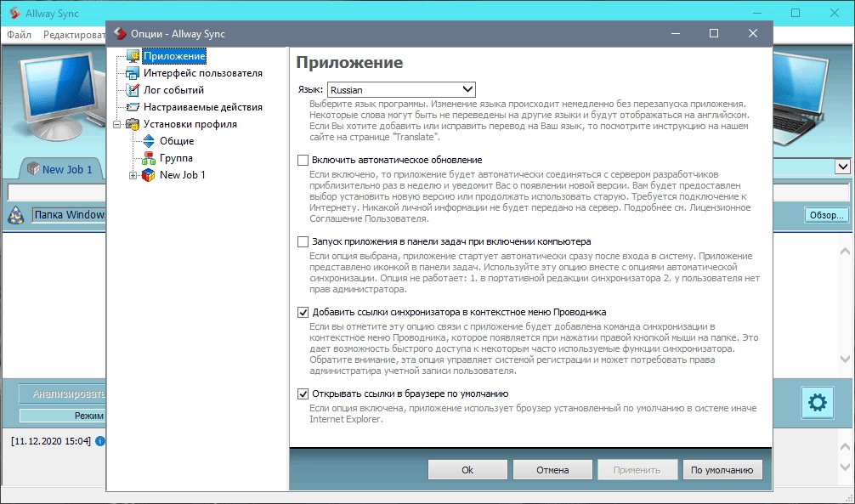Open the Язык dropdown showing Russian

[401, 89]
